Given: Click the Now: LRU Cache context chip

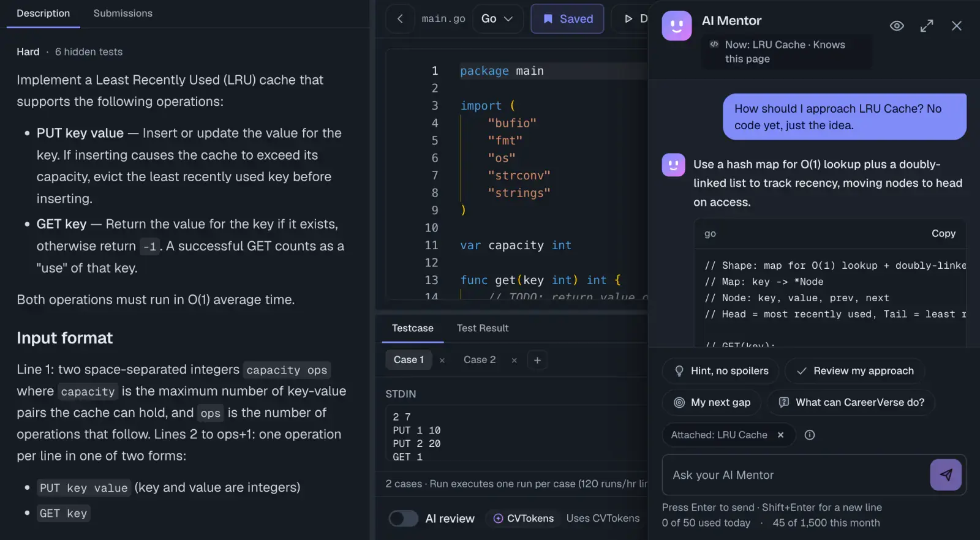Looking at the screenshot, I should click(x=786, y=51).
